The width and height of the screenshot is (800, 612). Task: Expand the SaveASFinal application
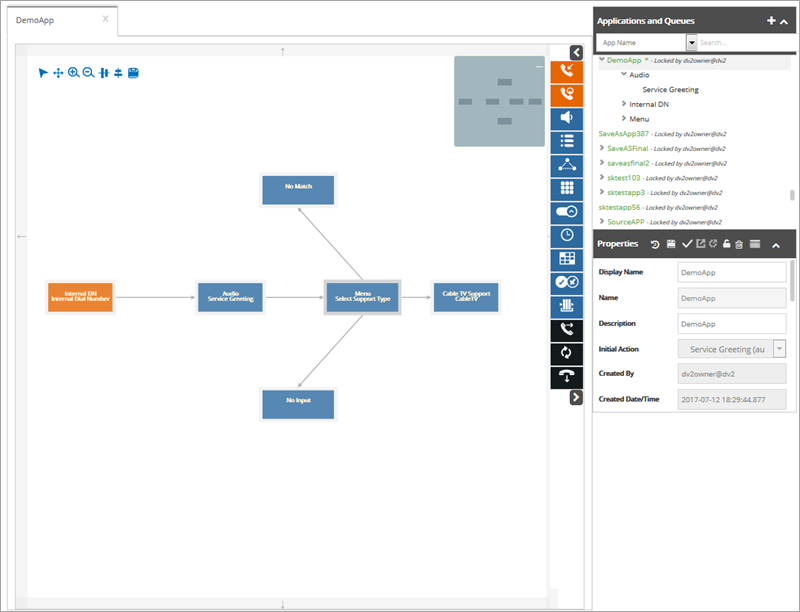(602, 148)
